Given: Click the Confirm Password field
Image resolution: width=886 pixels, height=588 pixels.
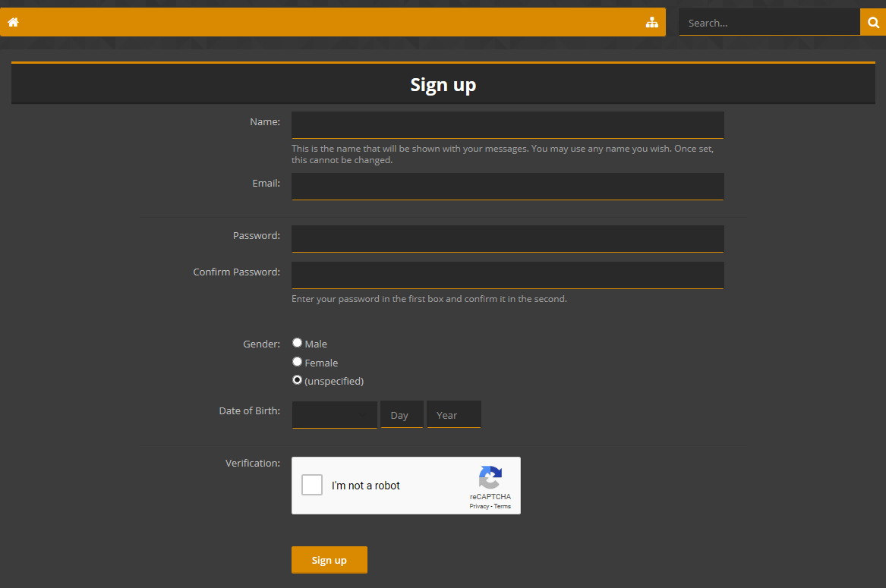Looking at the screenshot, I should pos(507,275).
